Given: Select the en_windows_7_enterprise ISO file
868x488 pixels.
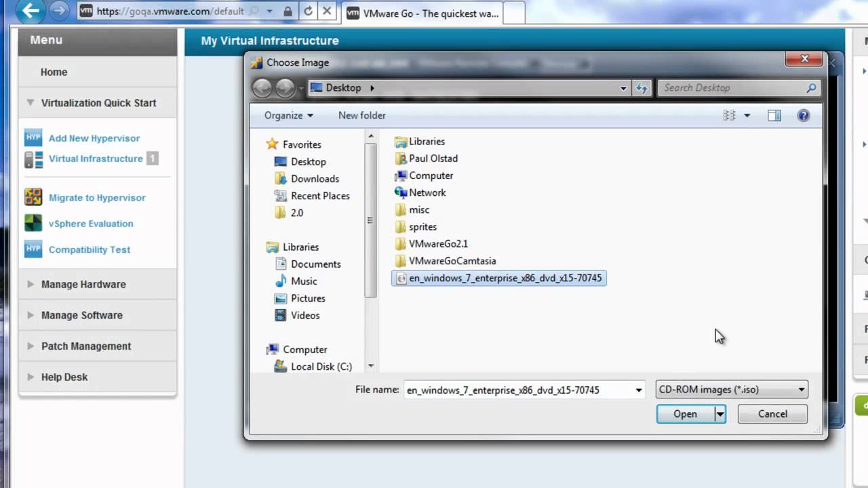Looking at the screenshot, I should tap(499, 278).
